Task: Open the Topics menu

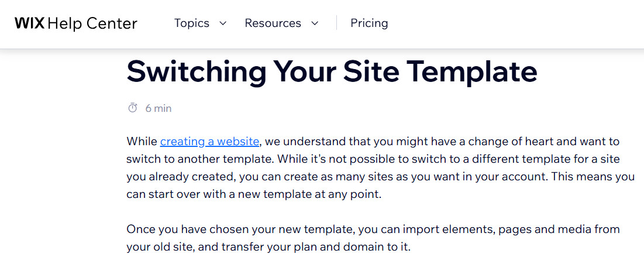Action: click(x=192, y=23)
